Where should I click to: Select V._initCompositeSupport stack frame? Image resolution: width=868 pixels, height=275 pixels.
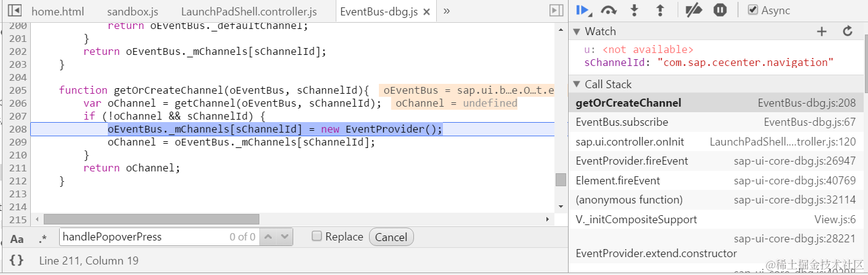pos(716,220)
